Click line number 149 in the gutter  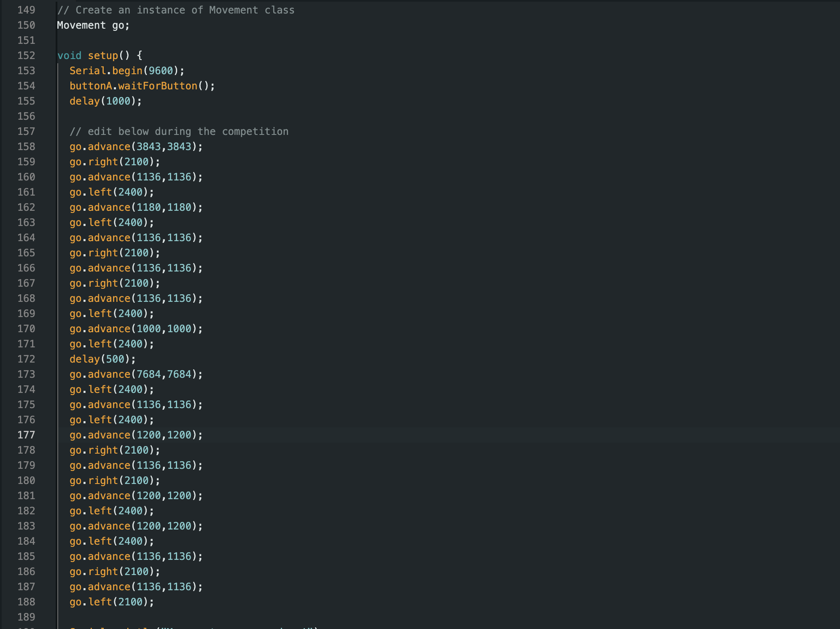pyautogui.click(x=27, y=10)
